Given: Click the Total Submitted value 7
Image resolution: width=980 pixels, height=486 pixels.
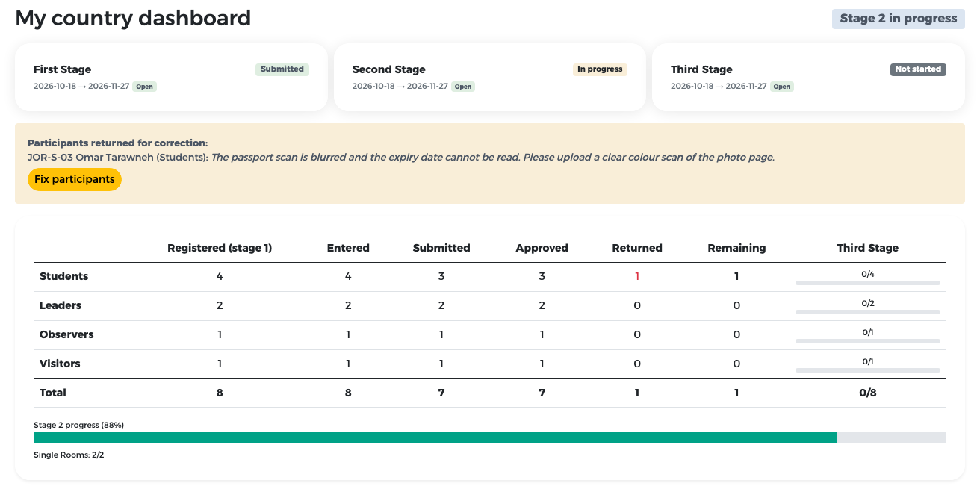Looking at the screenshot, I should pos(441,393).
